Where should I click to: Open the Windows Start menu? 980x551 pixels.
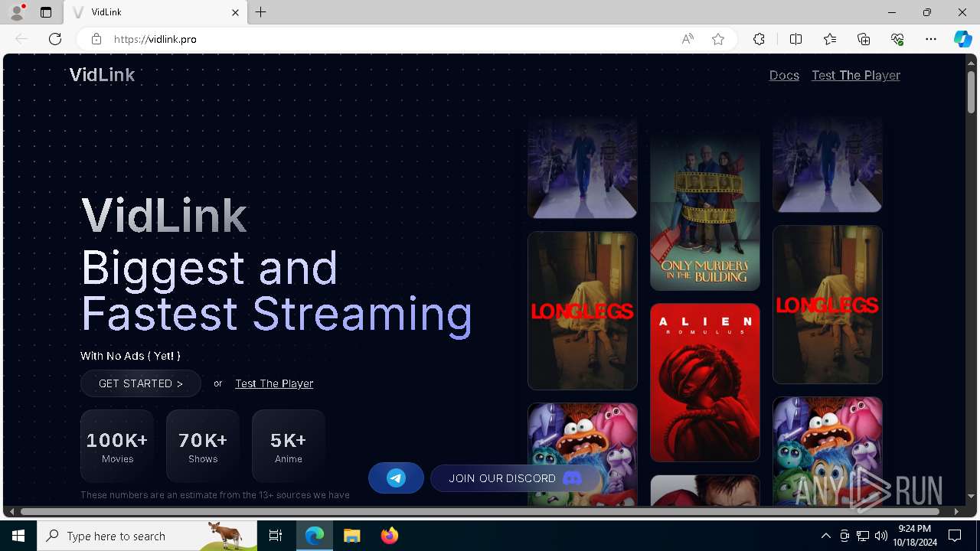pos(18,536)
